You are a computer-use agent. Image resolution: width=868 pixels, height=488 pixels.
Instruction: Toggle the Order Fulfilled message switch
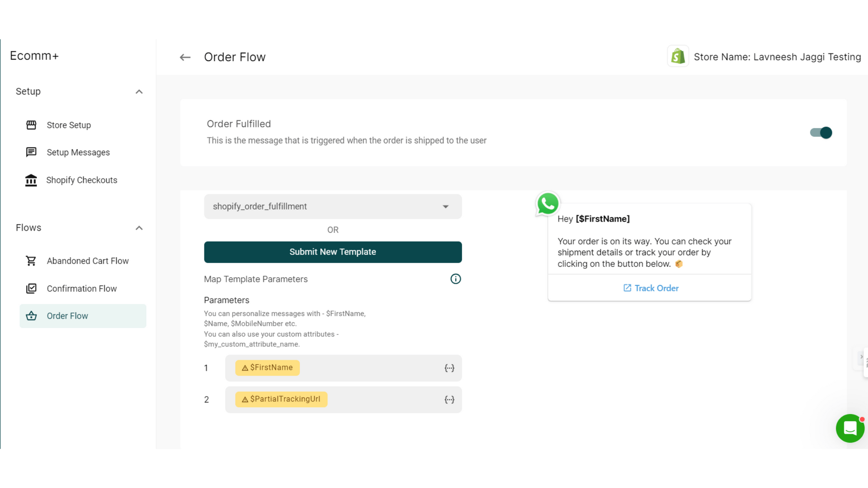coord(821,132)
